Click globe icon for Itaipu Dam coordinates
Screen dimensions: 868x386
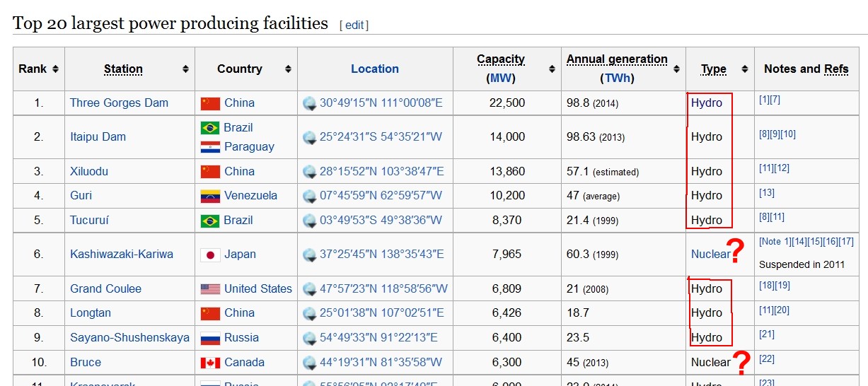click(x=310, y=137)
